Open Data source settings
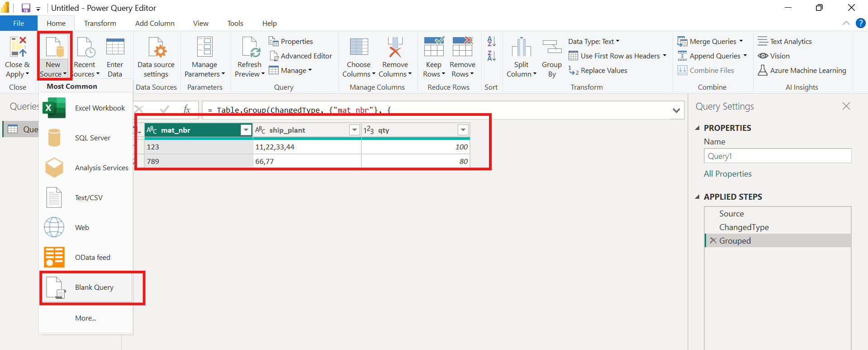The image size is (868, 350). (156, 57)
